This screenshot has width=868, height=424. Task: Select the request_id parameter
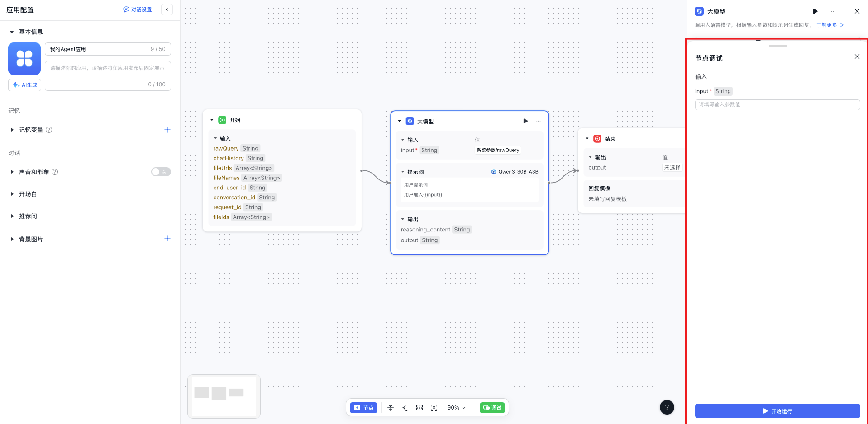point(227,207)
